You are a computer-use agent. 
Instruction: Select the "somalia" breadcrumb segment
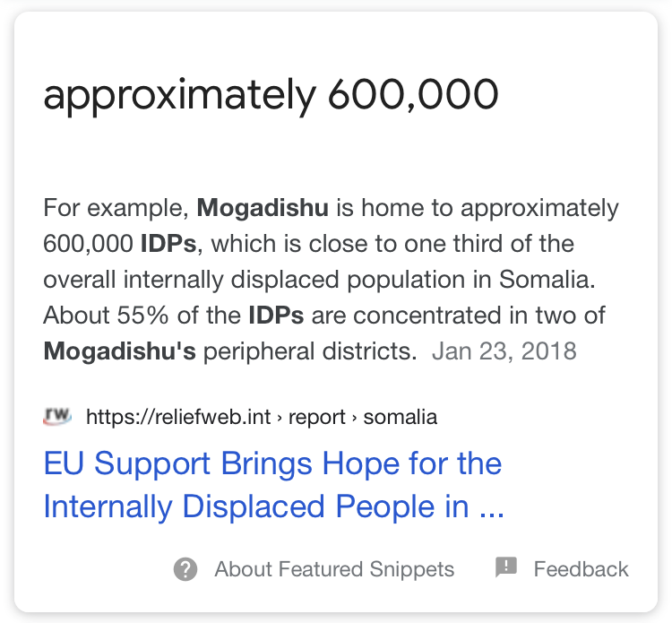click(x=401, y=417)
